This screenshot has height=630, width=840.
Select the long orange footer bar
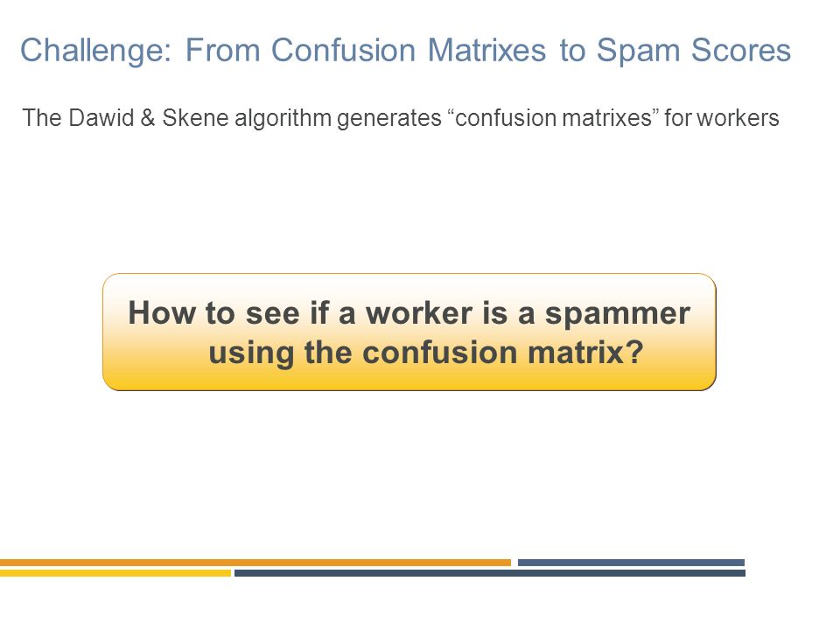[255, 563]
